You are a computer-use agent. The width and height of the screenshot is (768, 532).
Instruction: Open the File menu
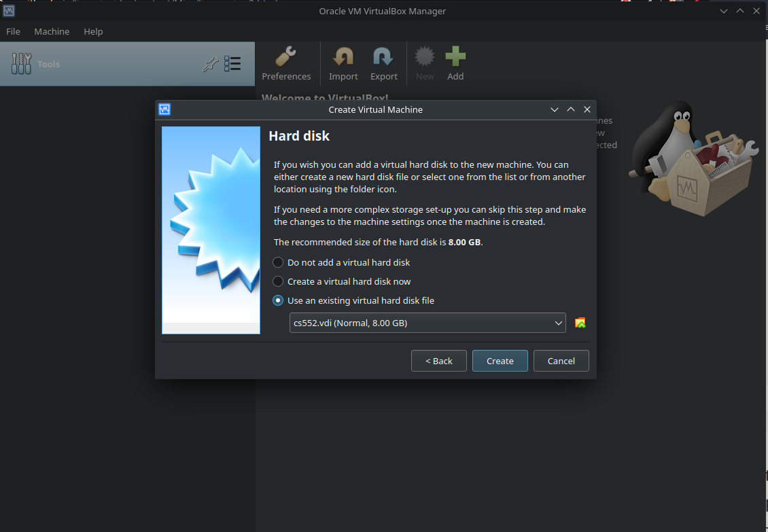pyautogui.click(x=13, y=31)
